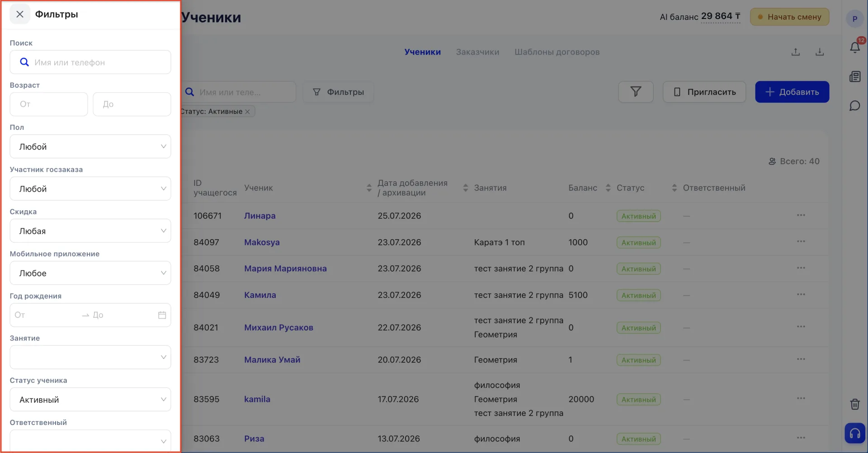Click the upload export icon
This screenshot has height=453, width=868.
pos(796,52)
